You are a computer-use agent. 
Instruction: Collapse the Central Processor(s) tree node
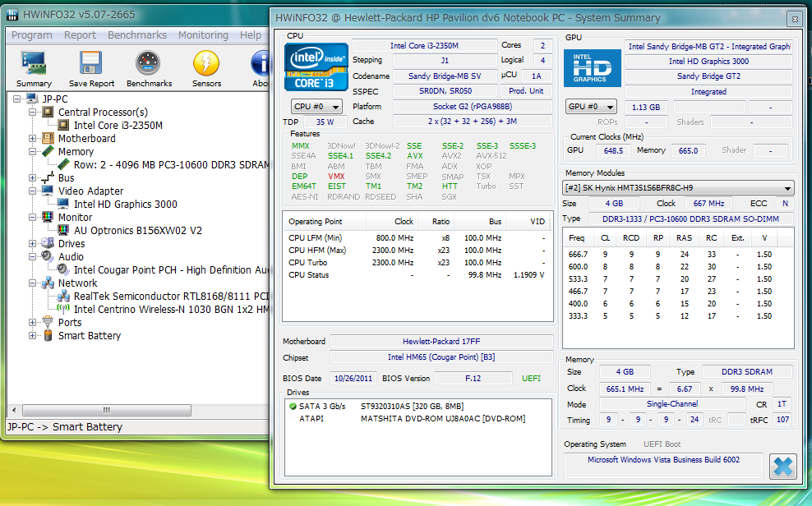tap(34, 113)
